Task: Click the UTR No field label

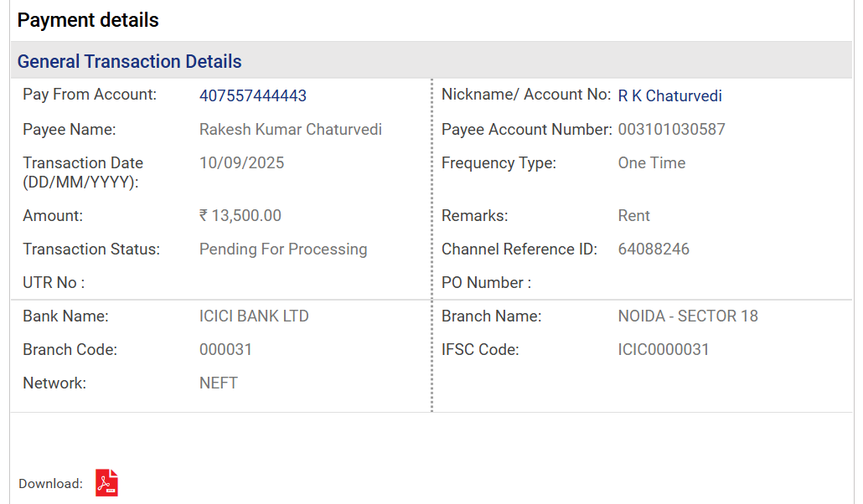Action: (x=54, y=283)
